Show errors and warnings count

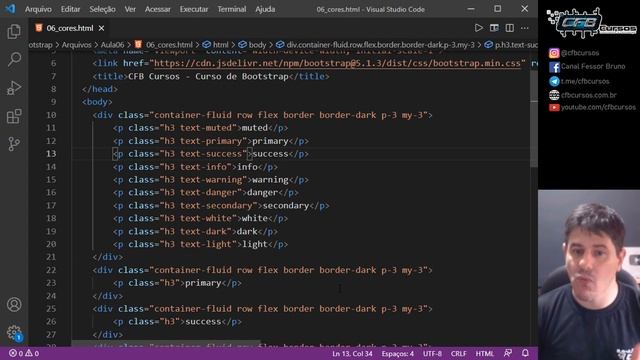pyautogui.click(x=24, y=353)
